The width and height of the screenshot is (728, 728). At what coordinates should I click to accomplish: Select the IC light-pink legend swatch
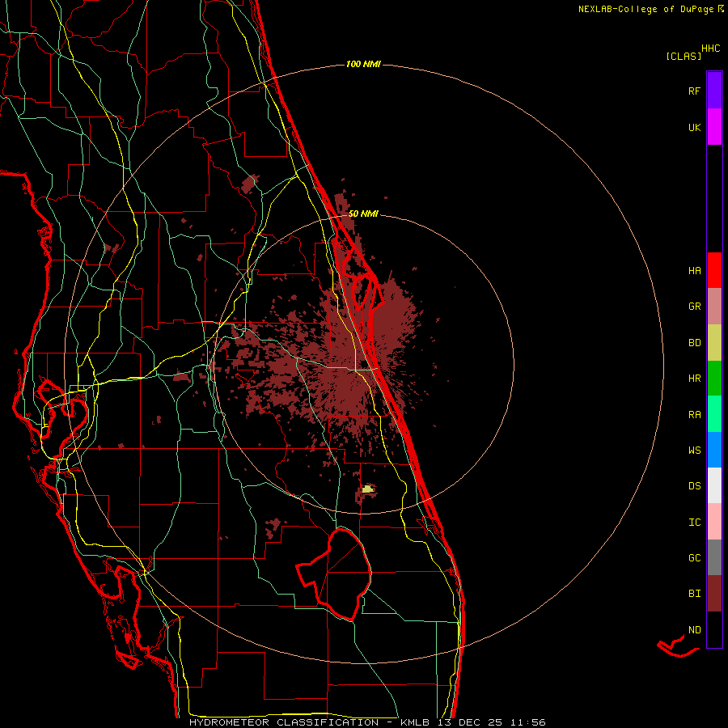coord(714,522)
